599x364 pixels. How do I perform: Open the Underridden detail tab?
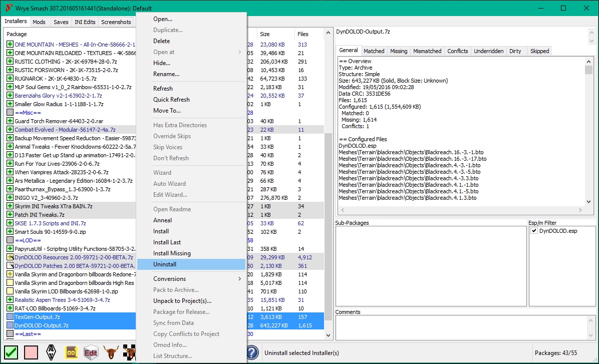click(489, 51)
